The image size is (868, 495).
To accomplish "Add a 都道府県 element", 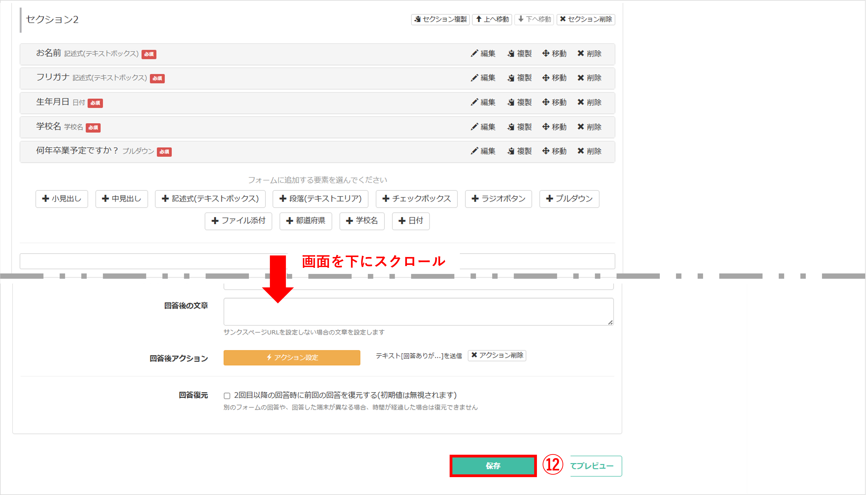I will click(x=306, y=221).
